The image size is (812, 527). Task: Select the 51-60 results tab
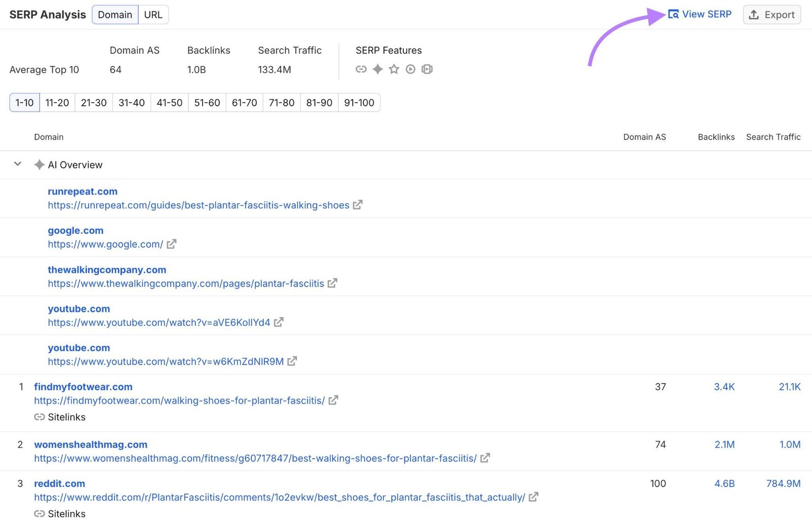[207, 102]
